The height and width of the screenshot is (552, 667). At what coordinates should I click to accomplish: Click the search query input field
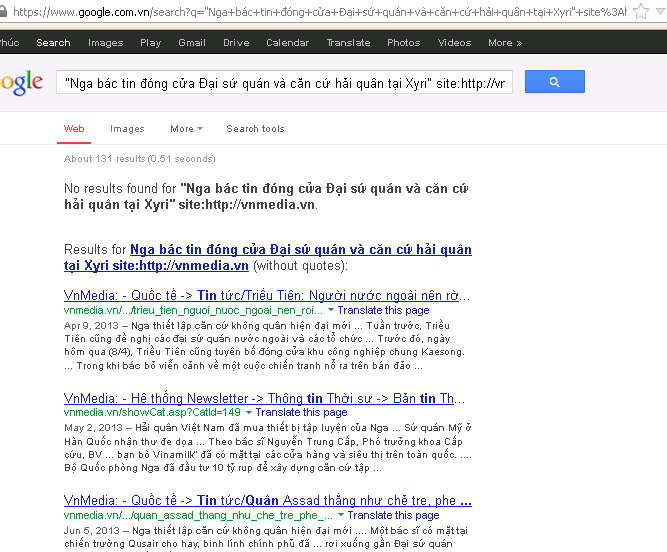point(284,83)
